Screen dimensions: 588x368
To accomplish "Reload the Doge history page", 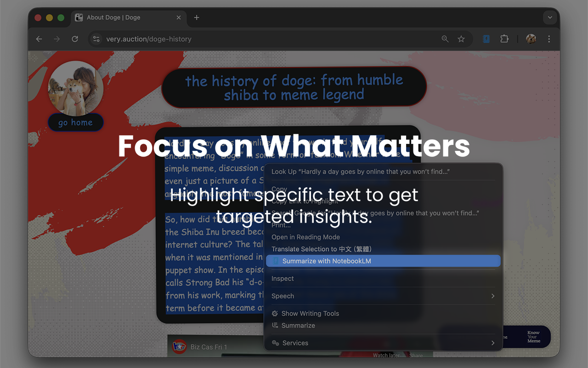I will tap(75, 39).
